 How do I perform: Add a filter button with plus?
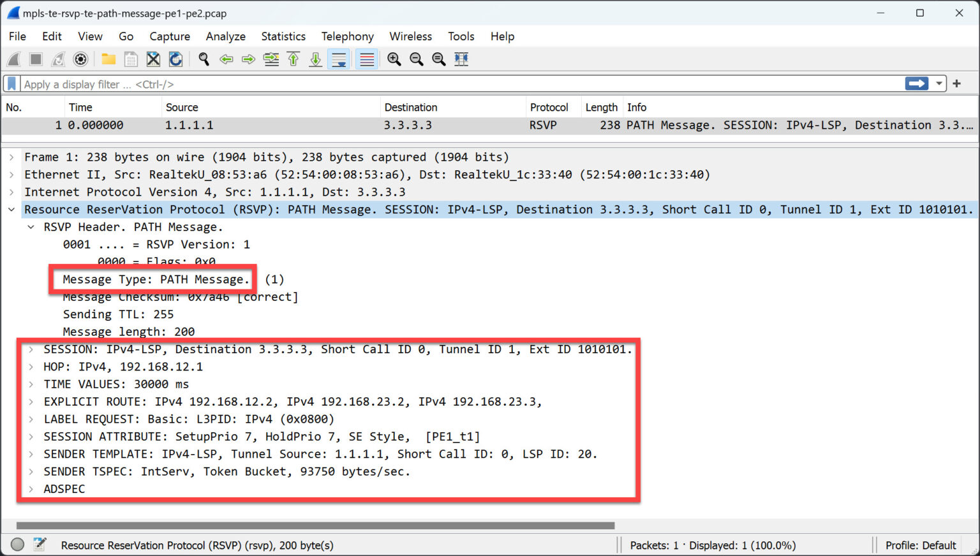click(x=956, y=84)
